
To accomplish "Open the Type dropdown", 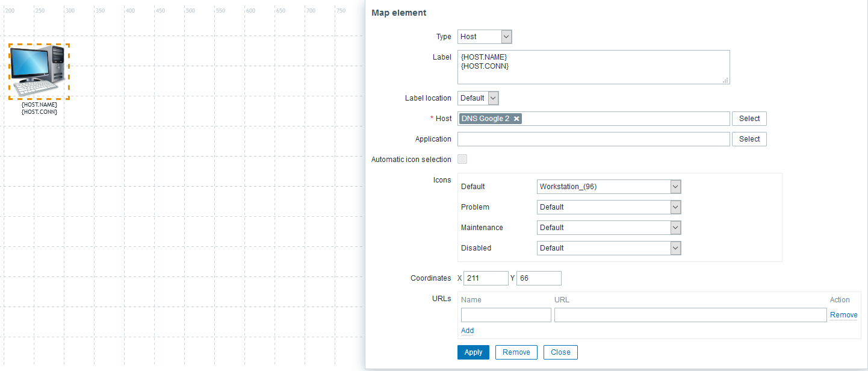I will coord(485,37).
